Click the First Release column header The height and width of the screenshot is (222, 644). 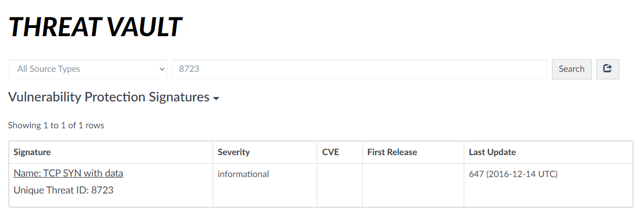[x=392, y=152]
